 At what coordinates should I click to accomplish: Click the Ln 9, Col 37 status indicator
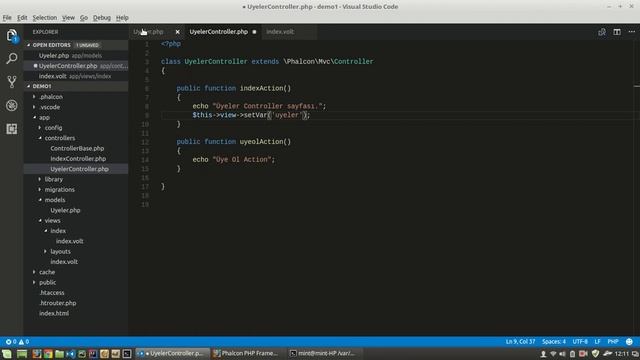pos(520,342)
